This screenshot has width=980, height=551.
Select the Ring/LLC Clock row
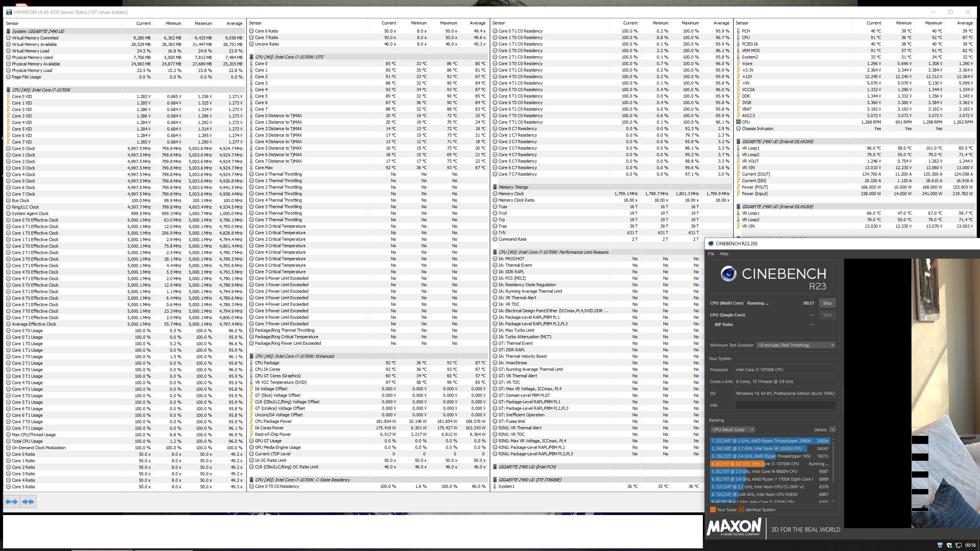125,207
